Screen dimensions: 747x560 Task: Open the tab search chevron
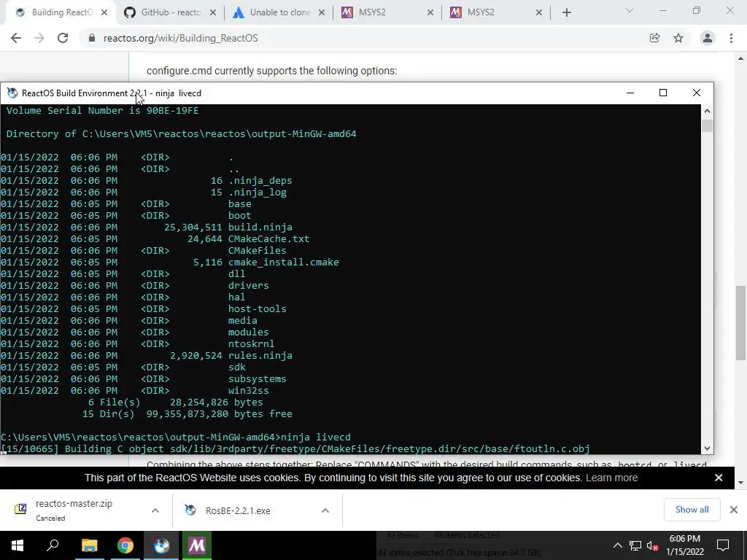pos(630,10)
